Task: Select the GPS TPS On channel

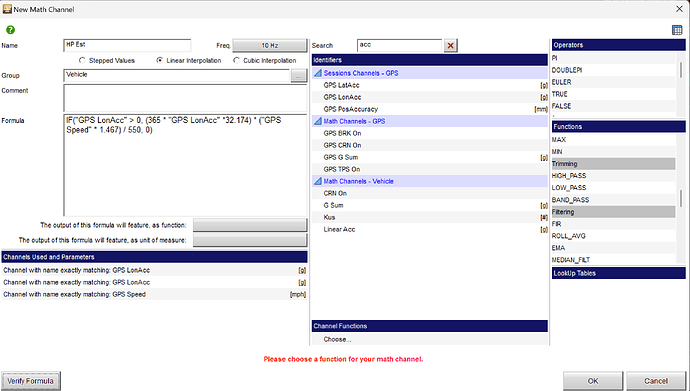Action: point(429,169)
